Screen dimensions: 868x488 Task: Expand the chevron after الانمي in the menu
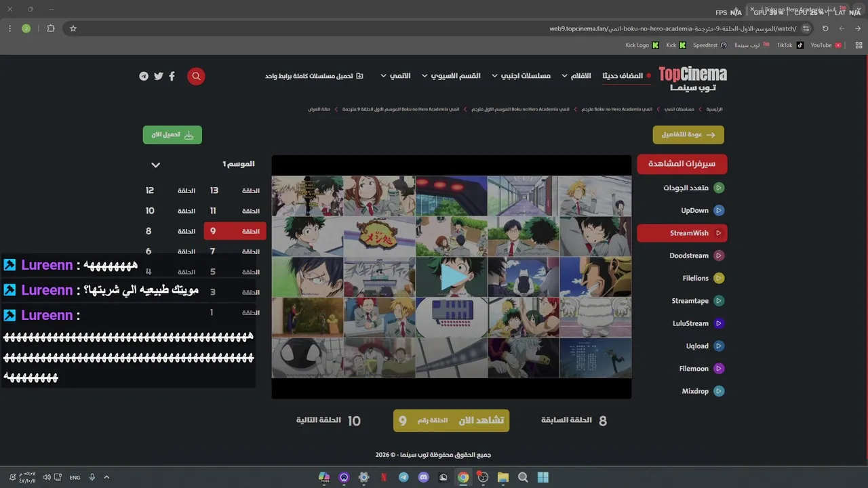tap(383, 76)
